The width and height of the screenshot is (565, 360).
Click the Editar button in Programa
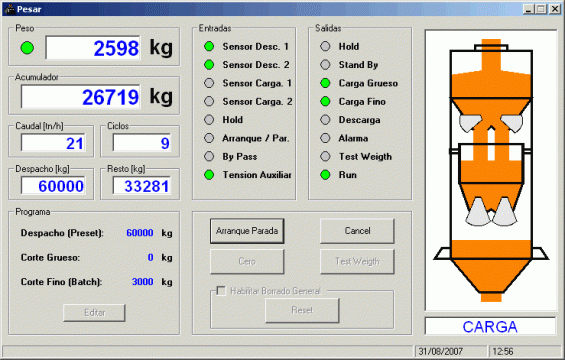(94, 312)
